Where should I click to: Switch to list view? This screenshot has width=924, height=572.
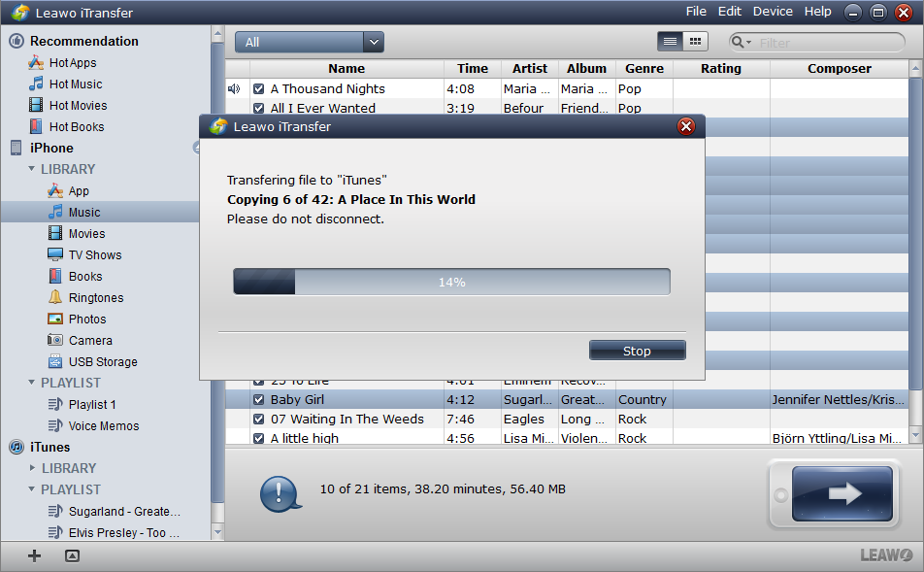(x=670, y=42)
